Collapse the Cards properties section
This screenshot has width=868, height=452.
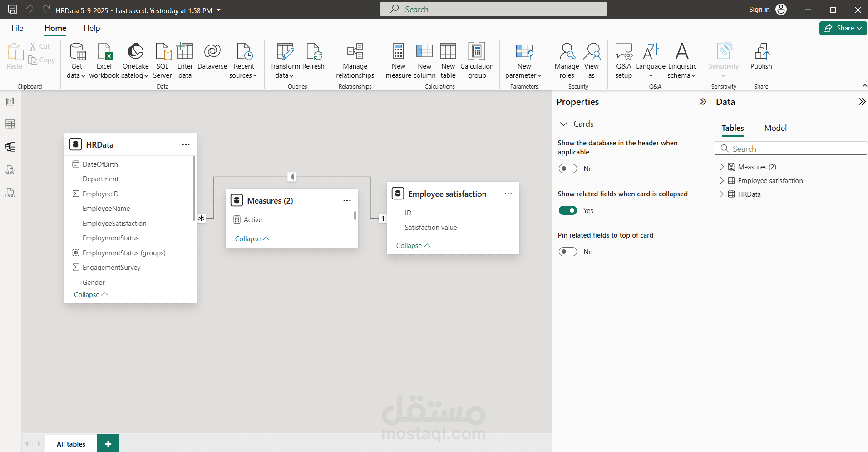point(564,124)
